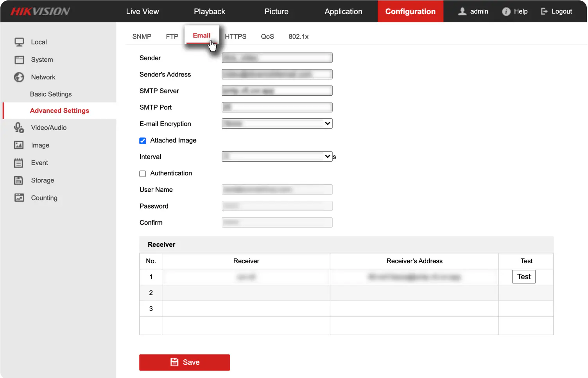This screenshot has width=588, height=378.
Task: Switch to the SNMP tab
Action: tap(142, 37)
